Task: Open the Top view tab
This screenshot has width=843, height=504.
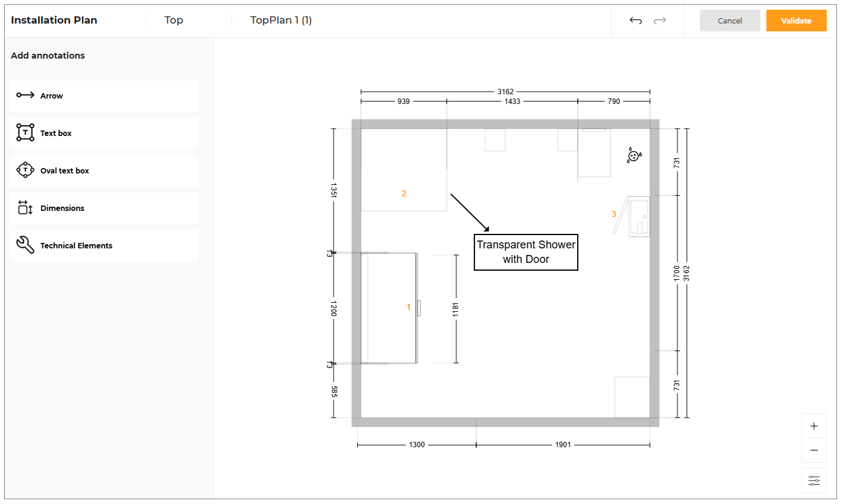Action: tap(174, 21)
